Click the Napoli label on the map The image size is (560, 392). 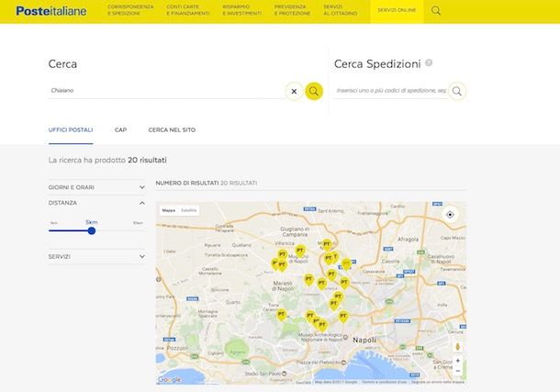pyautogui.click(x=364, y=341)
